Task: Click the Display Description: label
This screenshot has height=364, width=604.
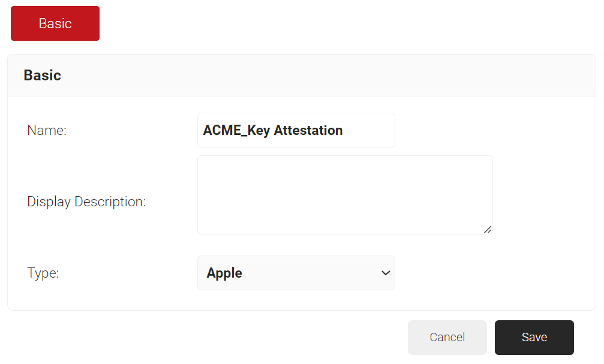Action: pyautogui.click(x=86, y=202)
